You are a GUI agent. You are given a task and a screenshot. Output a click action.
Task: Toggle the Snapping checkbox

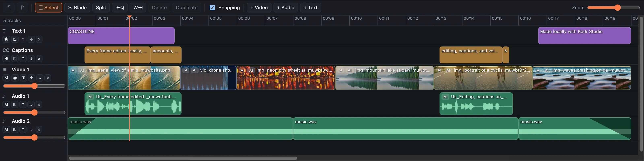click(212, 7)
